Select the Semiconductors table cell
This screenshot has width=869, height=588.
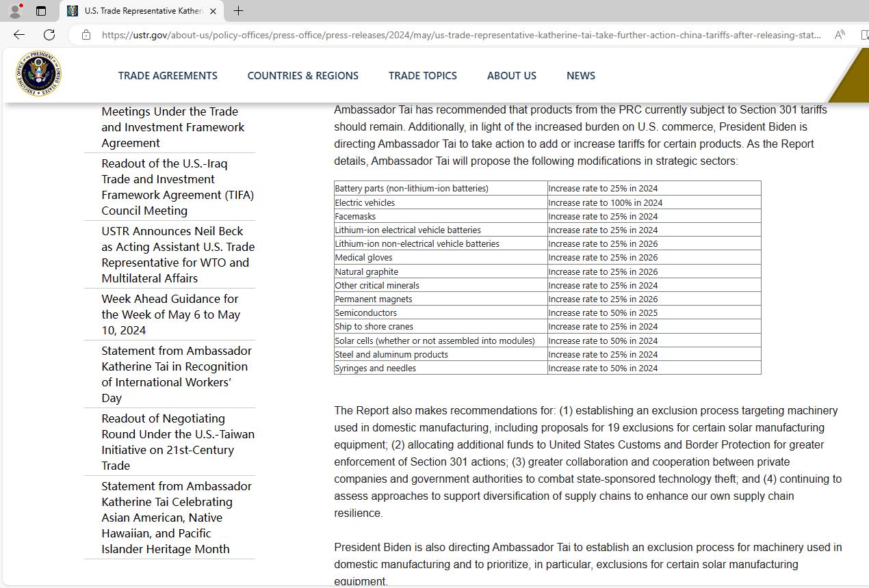[441, 312]
